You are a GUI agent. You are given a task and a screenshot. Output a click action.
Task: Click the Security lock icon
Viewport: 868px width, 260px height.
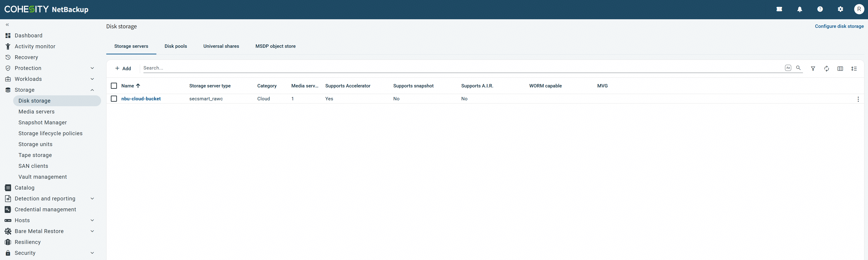pyautogui.click(x=8, y=253)
